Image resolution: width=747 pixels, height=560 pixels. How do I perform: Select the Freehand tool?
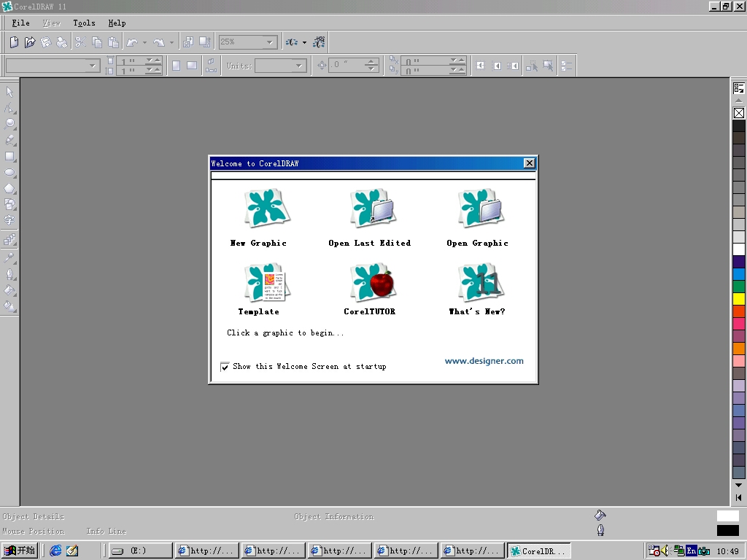click(9, 141)
